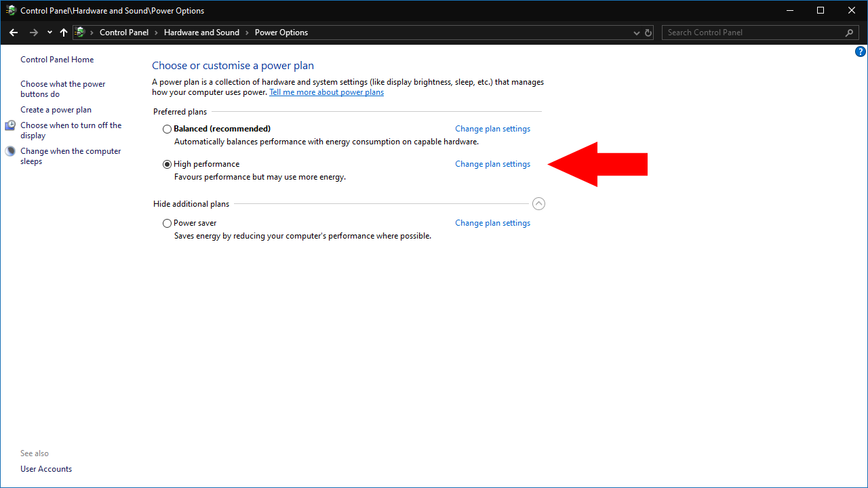This screenshot has width=868, height=488.
Task: Navigate to Hardware and Sound breadcrumb
Action: [201, 33]
